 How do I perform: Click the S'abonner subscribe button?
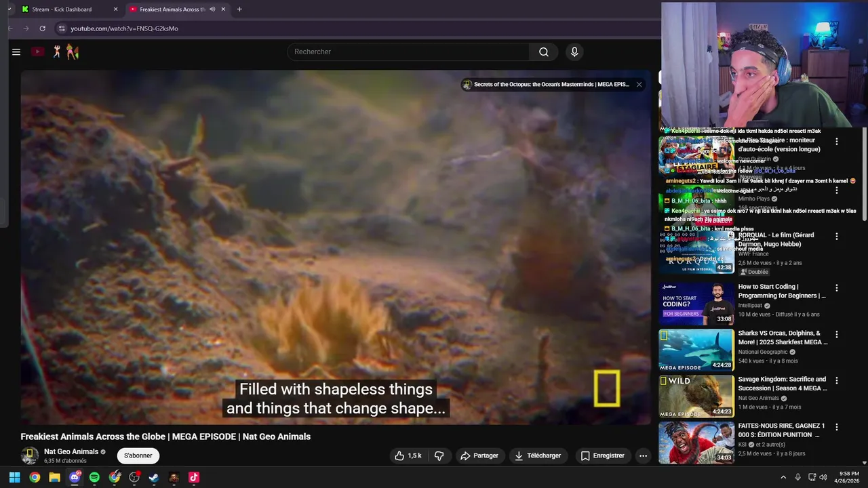pyautogui.click(x=138, y=455)
